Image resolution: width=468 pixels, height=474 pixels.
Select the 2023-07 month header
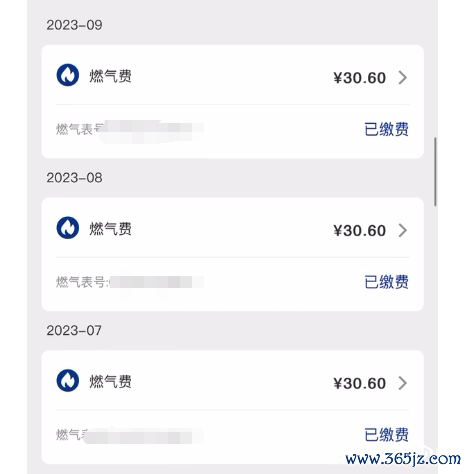click(74, 330)
